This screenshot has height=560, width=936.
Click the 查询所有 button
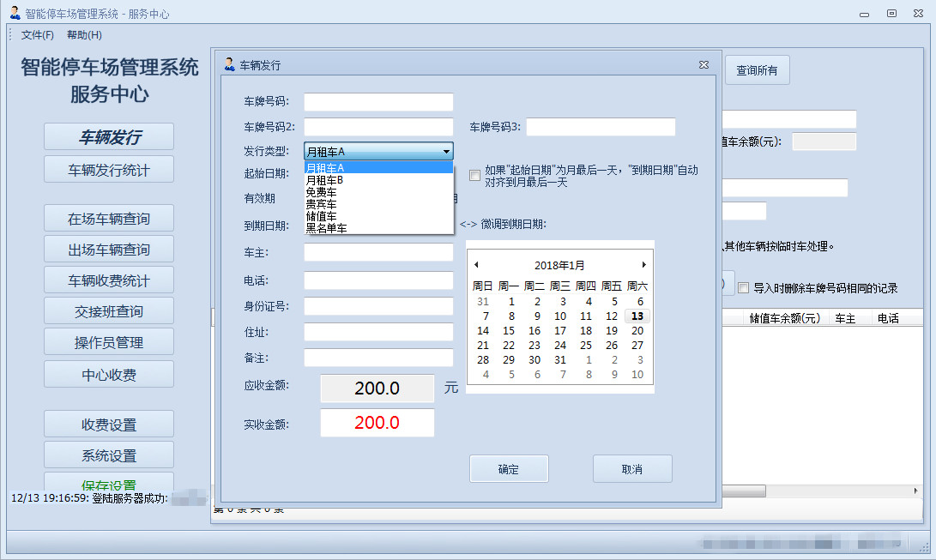point(757,70)
